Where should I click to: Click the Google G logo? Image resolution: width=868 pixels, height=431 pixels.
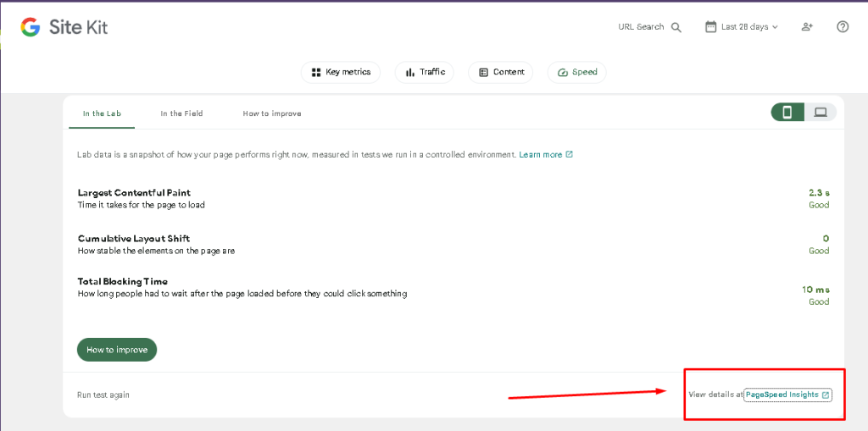(31, 26)
